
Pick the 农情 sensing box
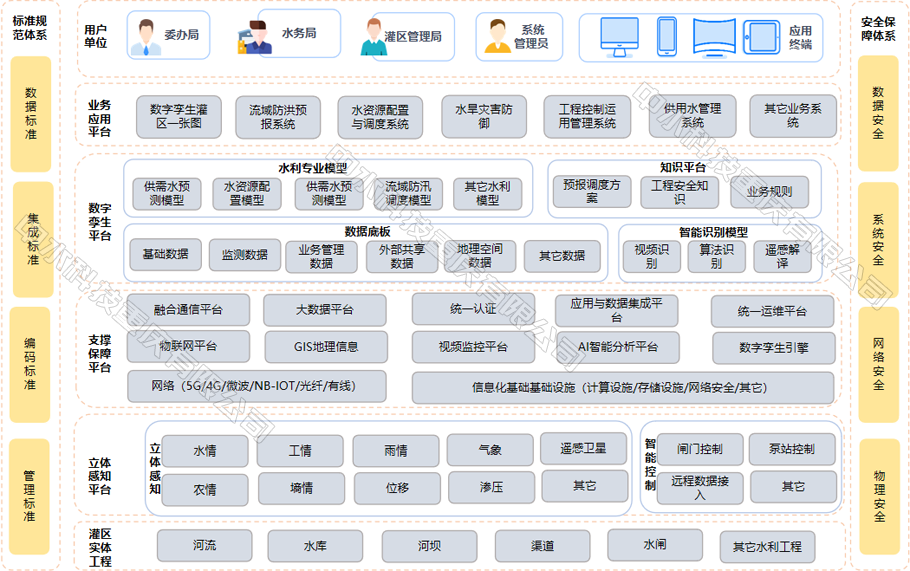tap(205, 490)
